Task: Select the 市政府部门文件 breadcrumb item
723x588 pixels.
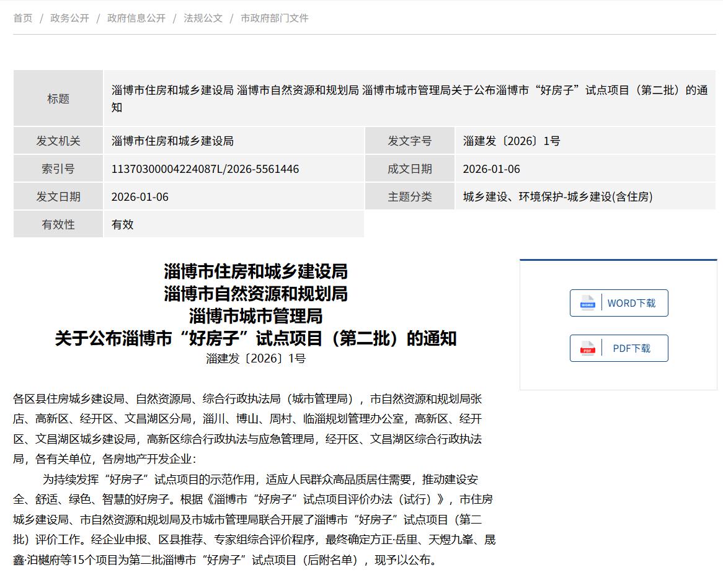Action: pyautogui.click(x=274, y=18)
